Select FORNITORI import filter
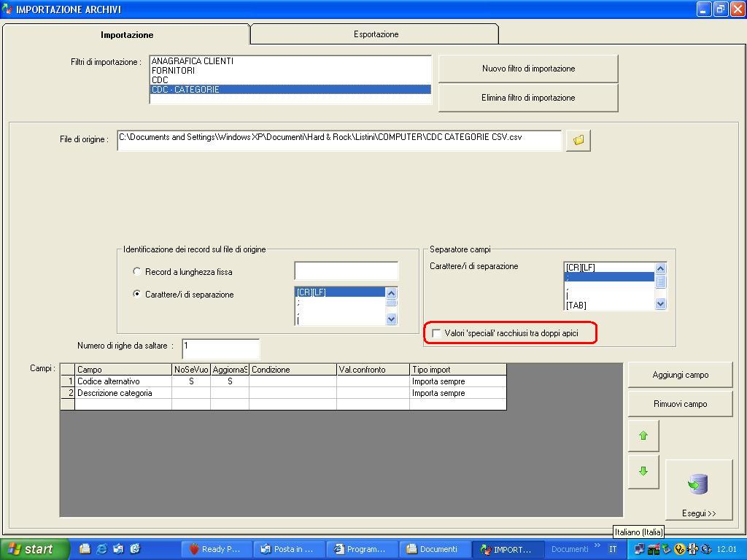747x560 pixels. [290, 71]
